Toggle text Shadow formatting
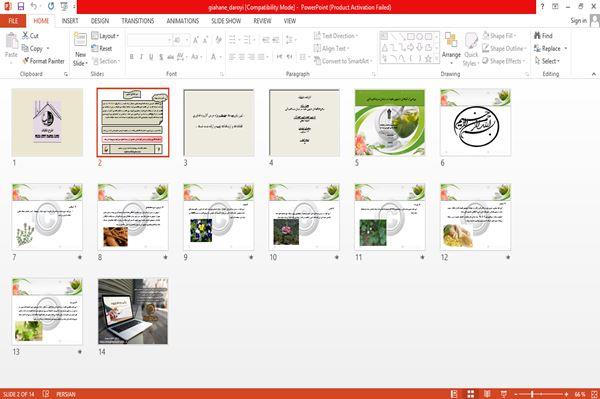Image resolution: width=600 pixels, height=399 pixels. point(161,57)
